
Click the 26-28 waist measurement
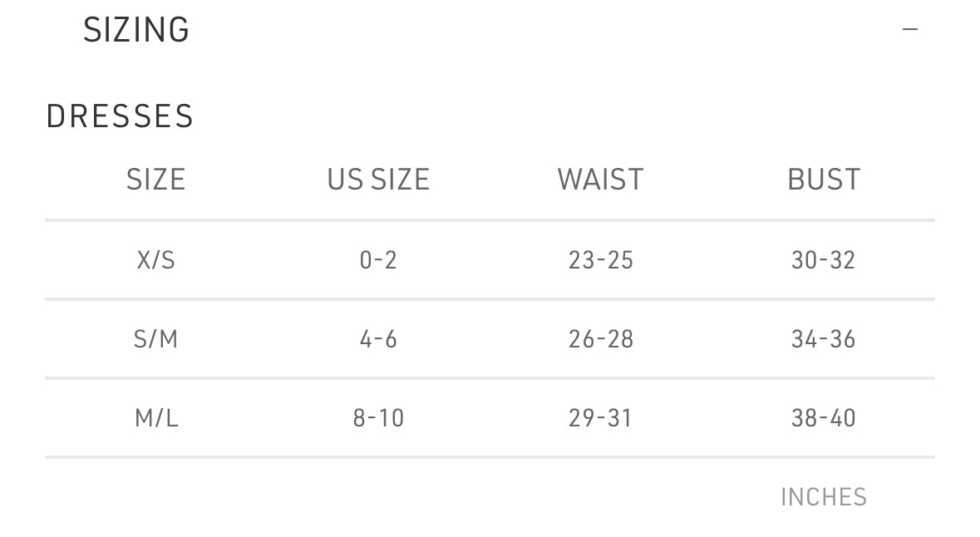[x=601, y=339]
